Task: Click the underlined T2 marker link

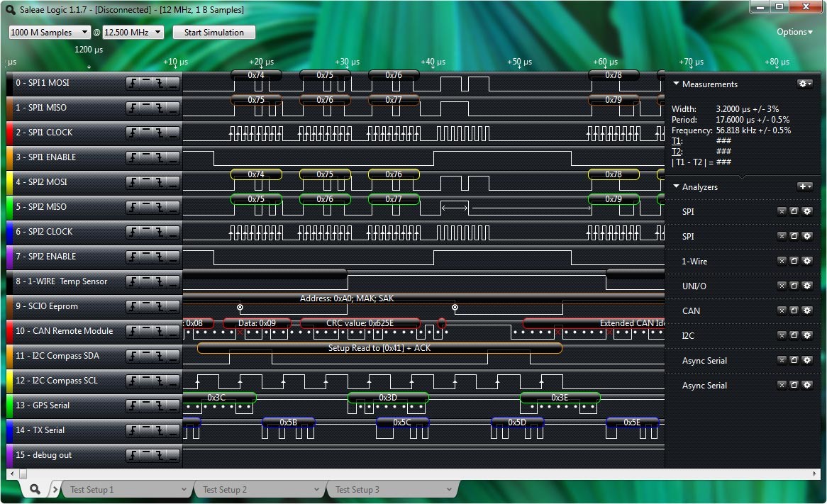Action: pyautogui.click(x=677, y=151)
